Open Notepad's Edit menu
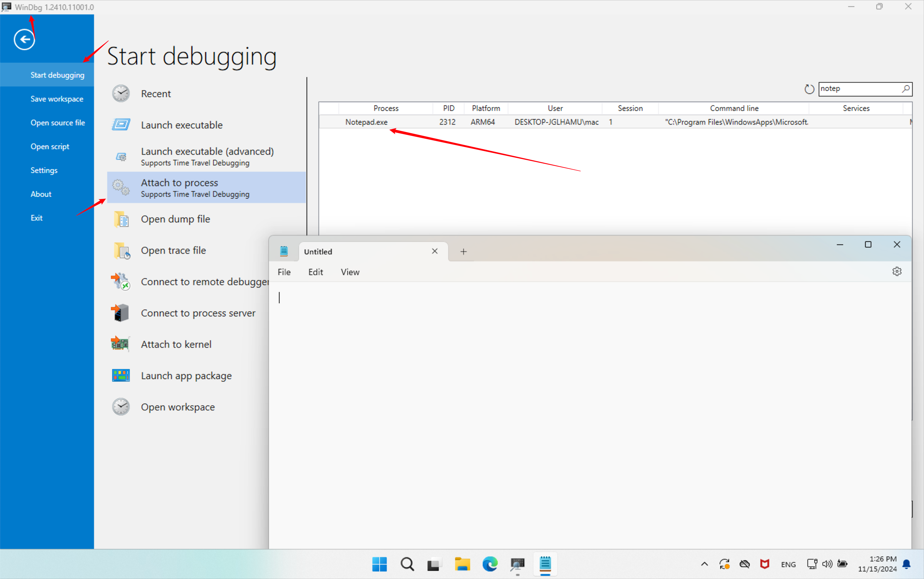 pyautogui.click(x=315, y=272)
